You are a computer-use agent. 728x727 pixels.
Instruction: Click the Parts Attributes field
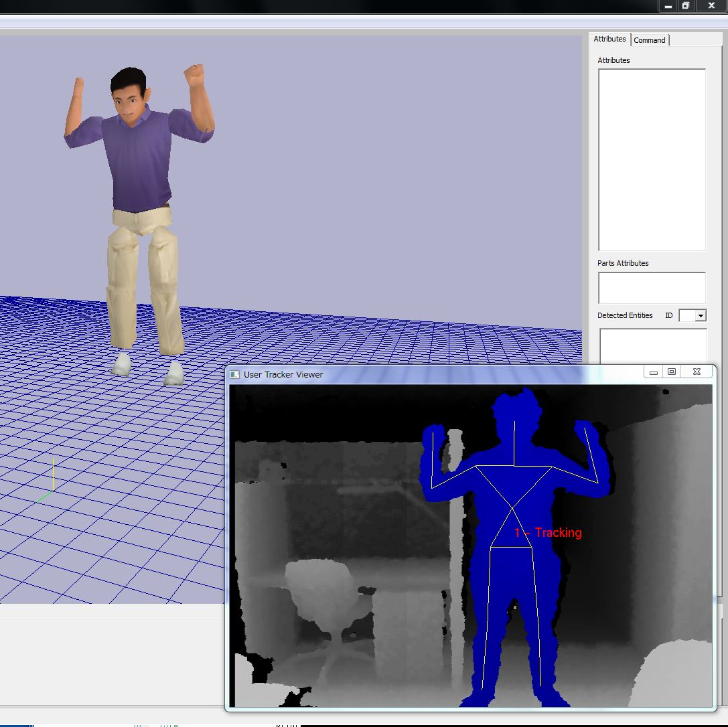pyautogui.click(x=651, y=288)
